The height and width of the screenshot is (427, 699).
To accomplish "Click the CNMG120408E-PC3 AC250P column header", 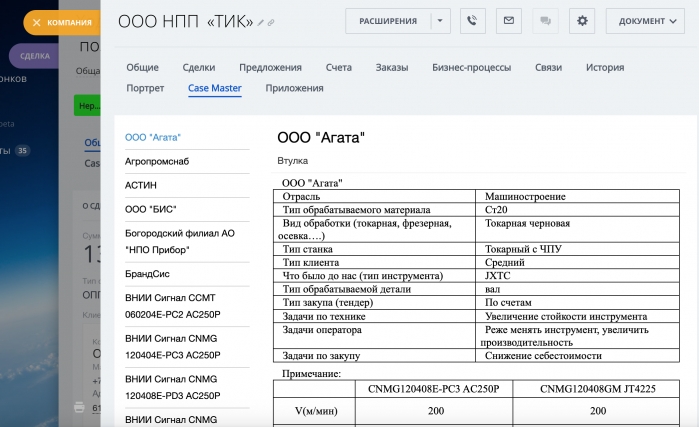I will tap(434, 389).
